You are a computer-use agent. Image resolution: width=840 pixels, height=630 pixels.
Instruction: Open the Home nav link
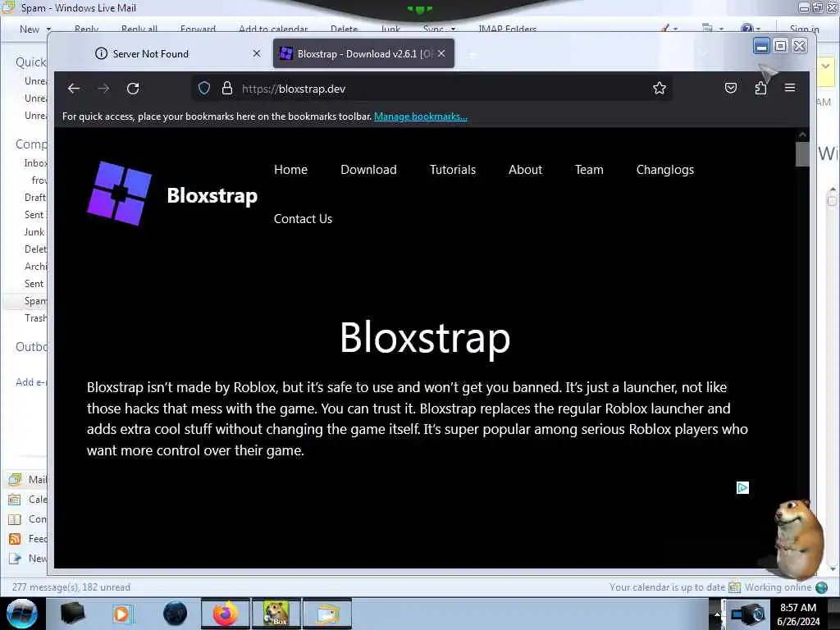pos(291,170)
